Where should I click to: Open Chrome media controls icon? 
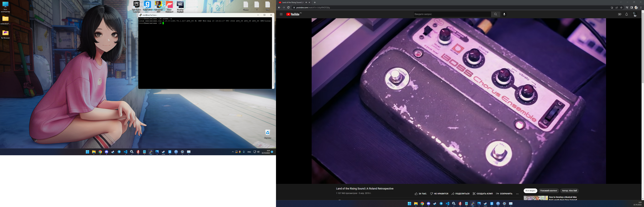(x=627, y=7)
